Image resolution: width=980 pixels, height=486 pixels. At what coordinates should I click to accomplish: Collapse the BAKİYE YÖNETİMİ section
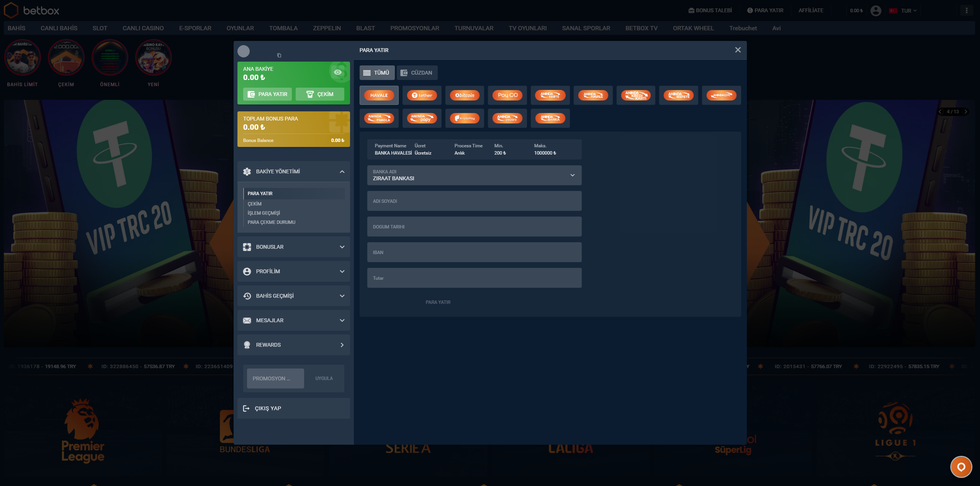coord(293,171)
